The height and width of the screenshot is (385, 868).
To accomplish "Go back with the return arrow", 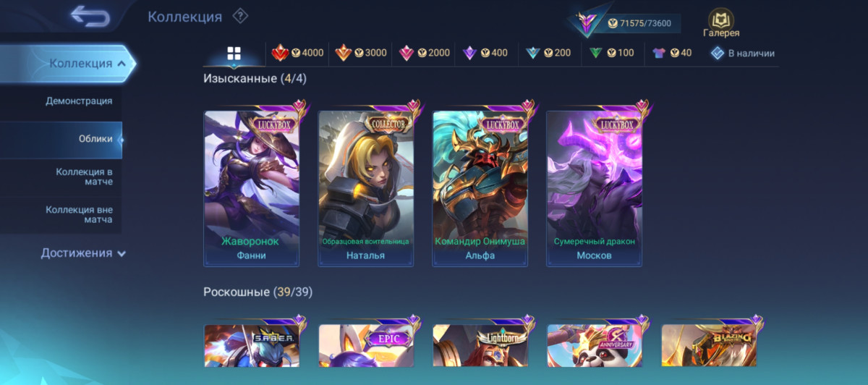I will [90, 16].
